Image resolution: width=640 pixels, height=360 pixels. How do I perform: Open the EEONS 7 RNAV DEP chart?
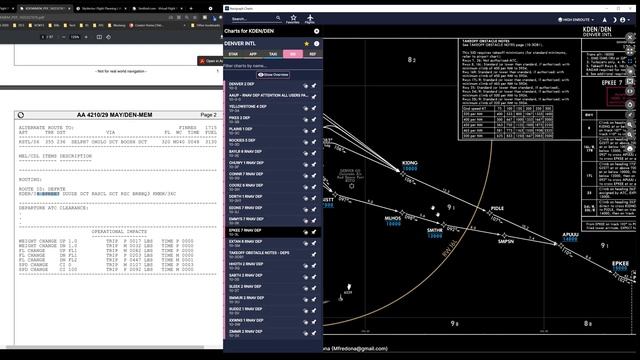pos(273,209)
